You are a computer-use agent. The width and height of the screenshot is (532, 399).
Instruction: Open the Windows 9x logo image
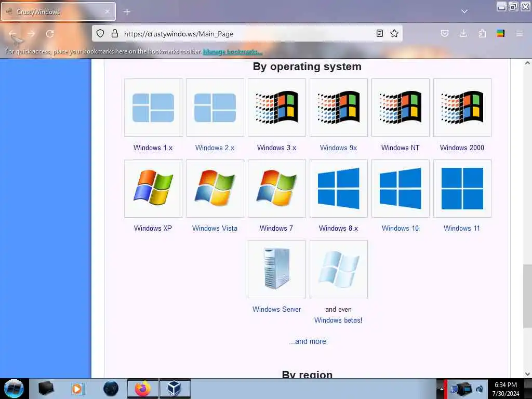338,108
